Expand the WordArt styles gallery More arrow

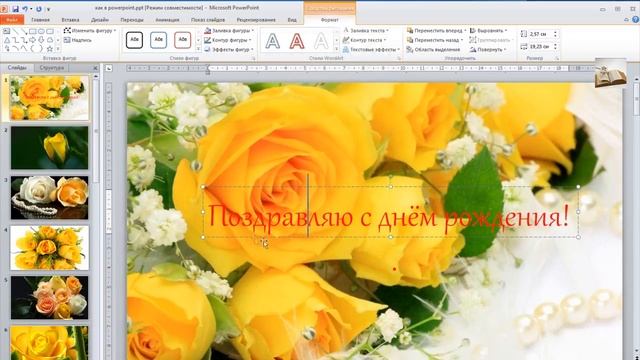(x=337, y=49)
